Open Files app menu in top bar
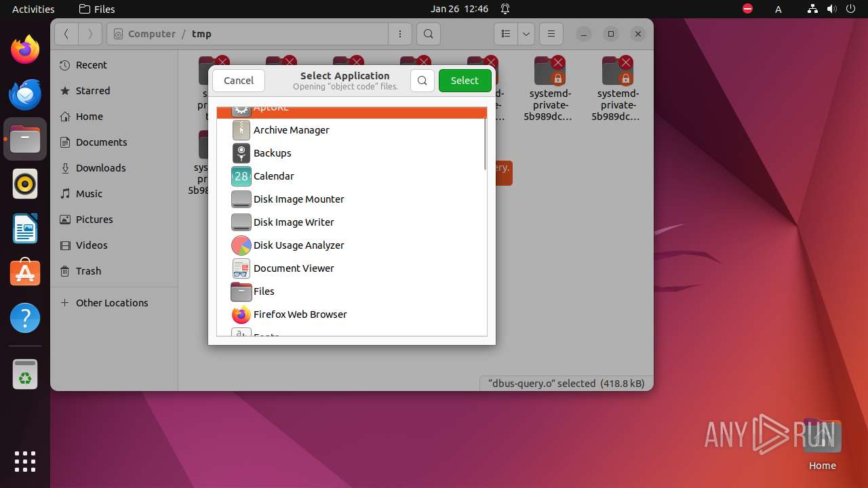 97,9
